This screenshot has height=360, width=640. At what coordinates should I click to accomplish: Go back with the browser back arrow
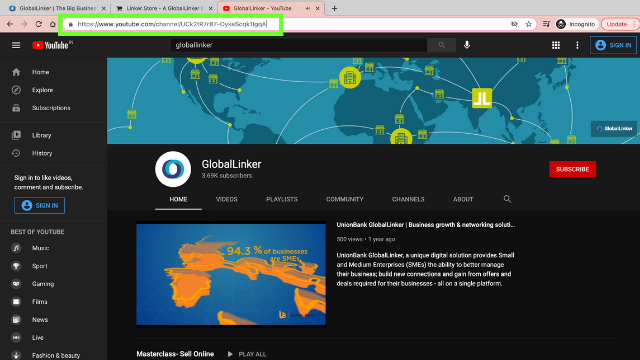coord(10,24)
